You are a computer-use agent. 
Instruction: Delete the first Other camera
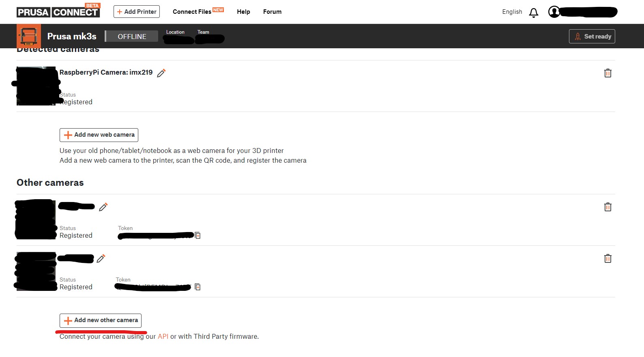tap(608, 207)
